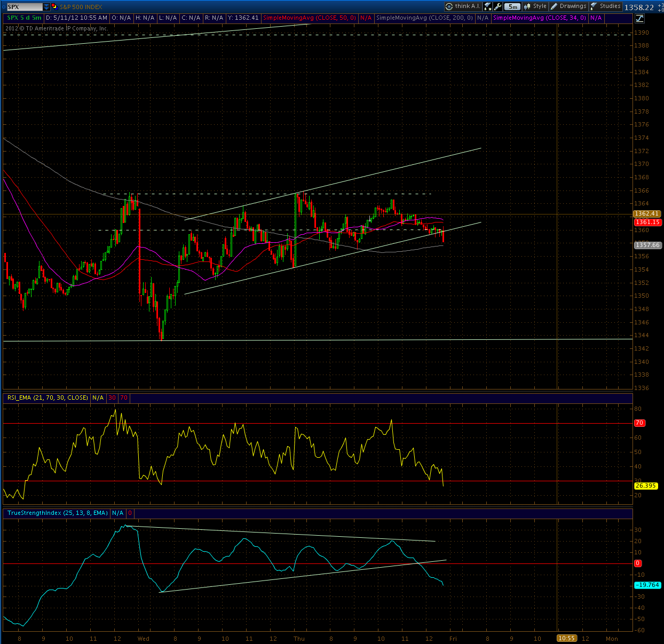
Task: Click the red 0 zero-line label in TSI panel
Action: 637,563
